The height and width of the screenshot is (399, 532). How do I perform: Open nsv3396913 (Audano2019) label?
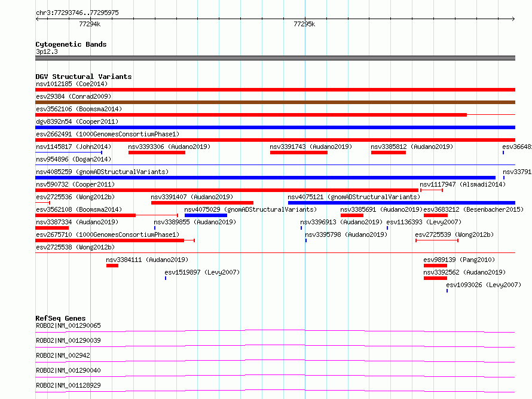[341, 222]
